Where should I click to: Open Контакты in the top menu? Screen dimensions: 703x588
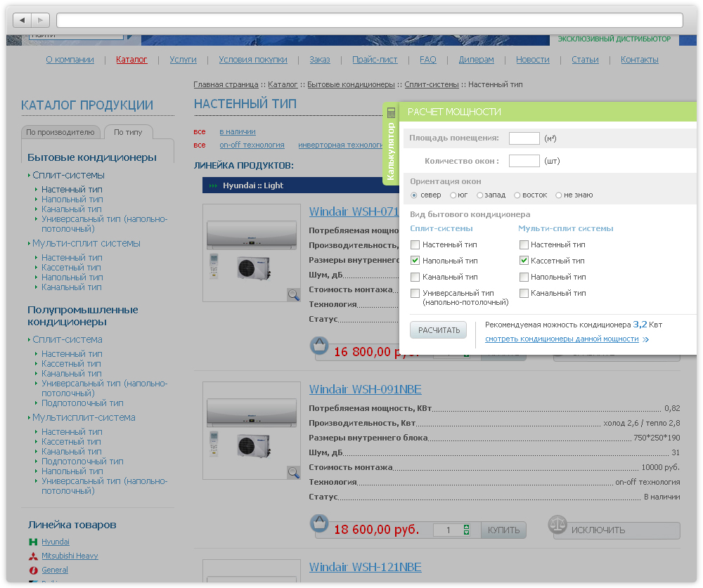[x=639, y=60]
